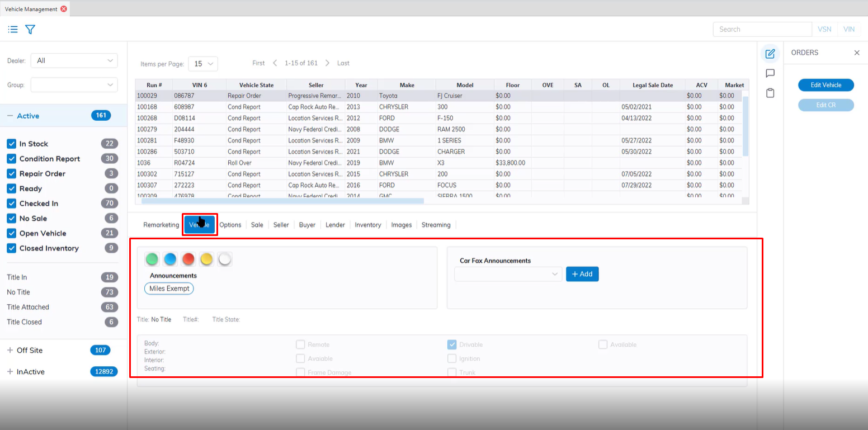Click the edit orders pencil icon
Viewport: 868px width, 430px height.
[770, 54]
